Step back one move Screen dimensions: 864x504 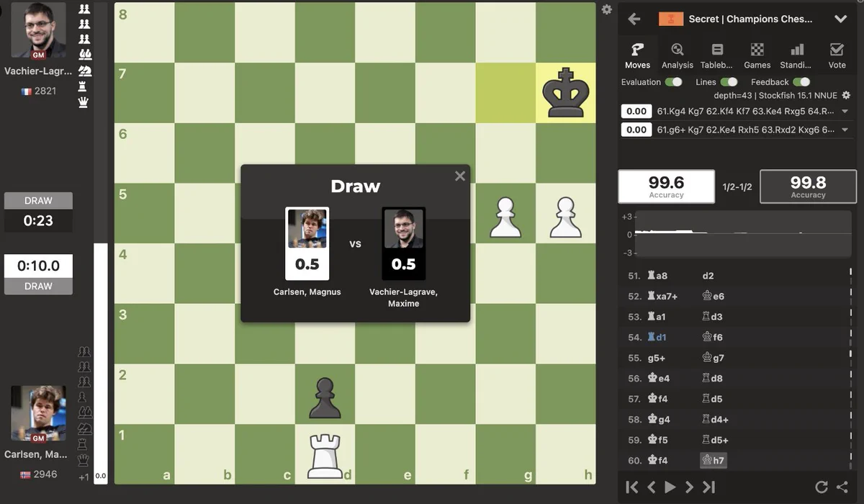pos(651,487)
